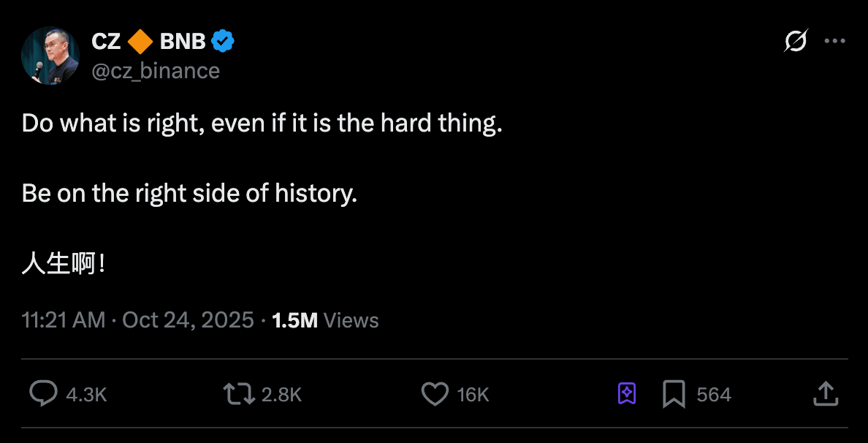Repost this tweet using the retweet icon
Screen dimensions: 868x443
click(238, 394)
